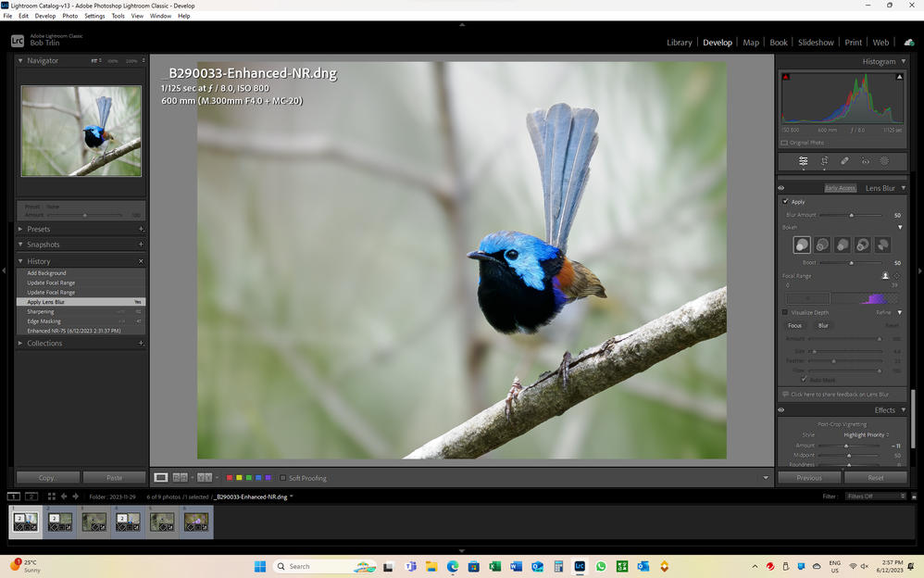Select the second thumbnail in the filmstrip

(59, 521)
